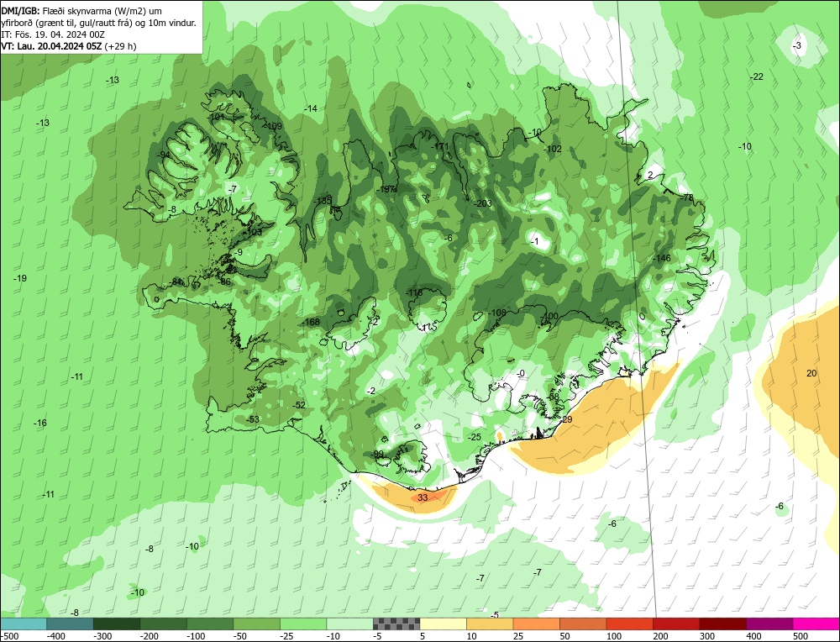Click the '-118' value near the central glacier

click(x=414, y=292)
